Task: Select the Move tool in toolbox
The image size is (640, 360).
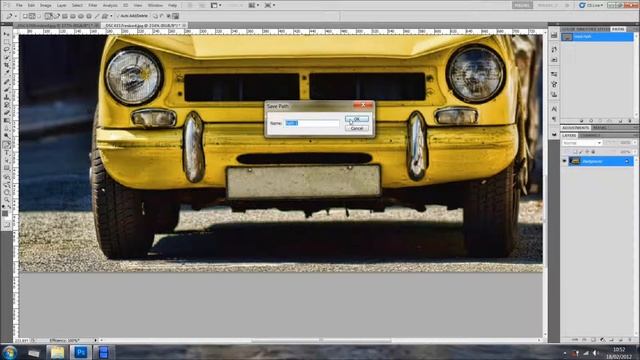Action: click(x=7, y=33)
